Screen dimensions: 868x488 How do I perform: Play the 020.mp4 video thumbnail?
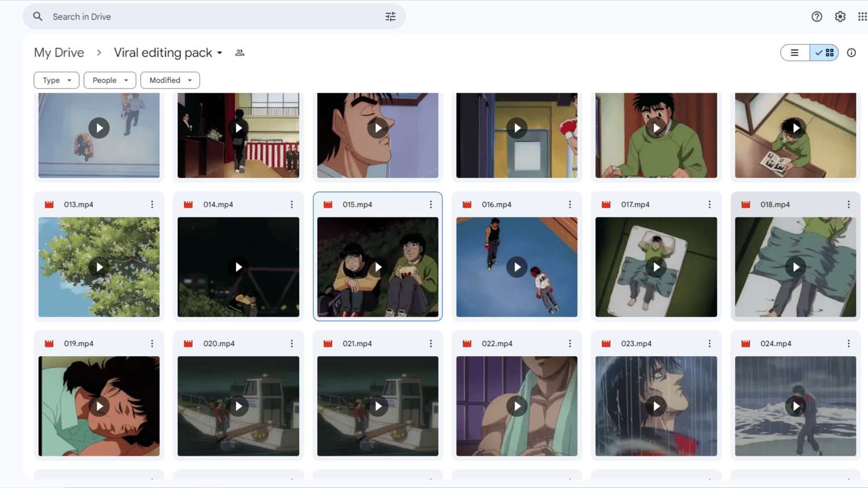[x=238, y=406]
